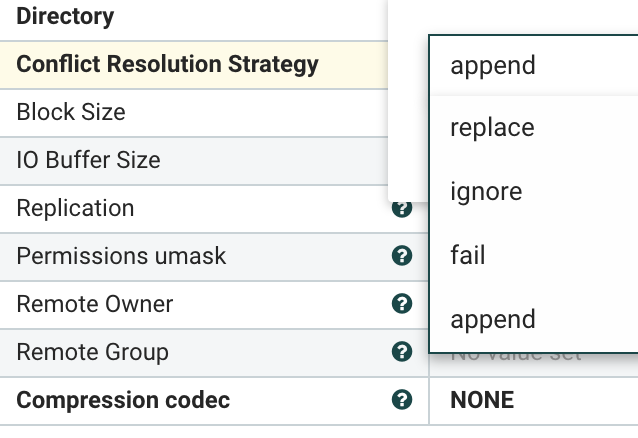Click the help icon beside Compression codec
Viewport: 638px width, 438px height.
click(x=402, y=400)
